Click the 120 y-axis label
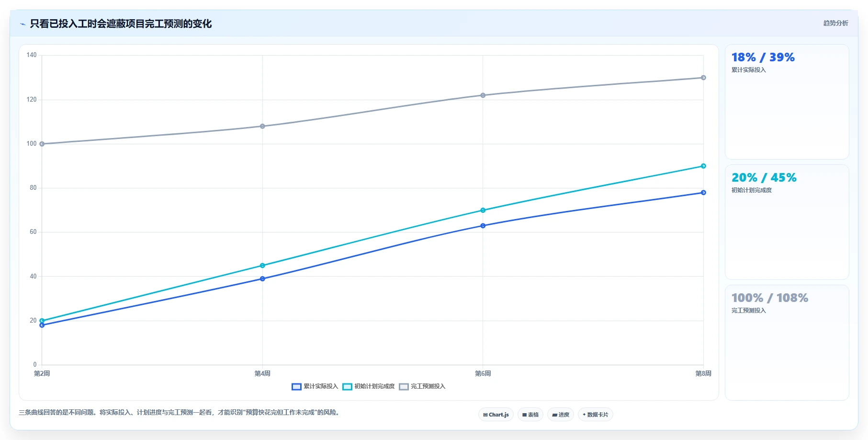Viewport: 868px width, 440px height. [32, 100]
